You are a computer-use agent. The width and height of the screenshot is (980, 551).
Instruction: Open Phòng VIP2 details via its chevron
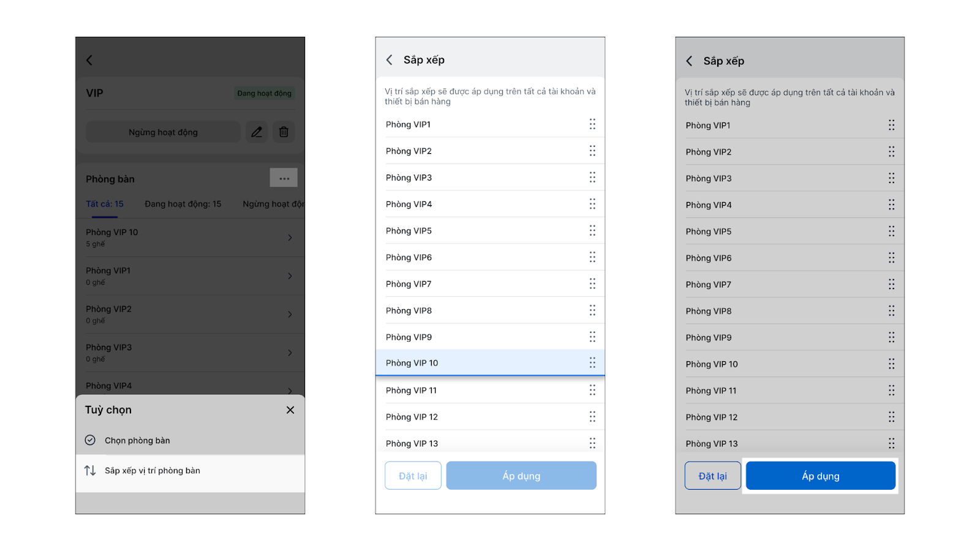[290, 315]
